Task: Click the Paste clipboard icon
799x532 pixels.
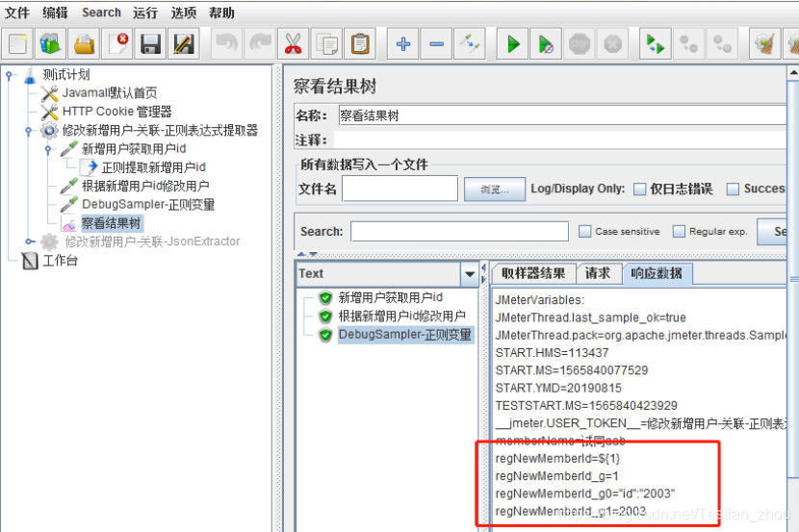Action: [x=360, y=44]
